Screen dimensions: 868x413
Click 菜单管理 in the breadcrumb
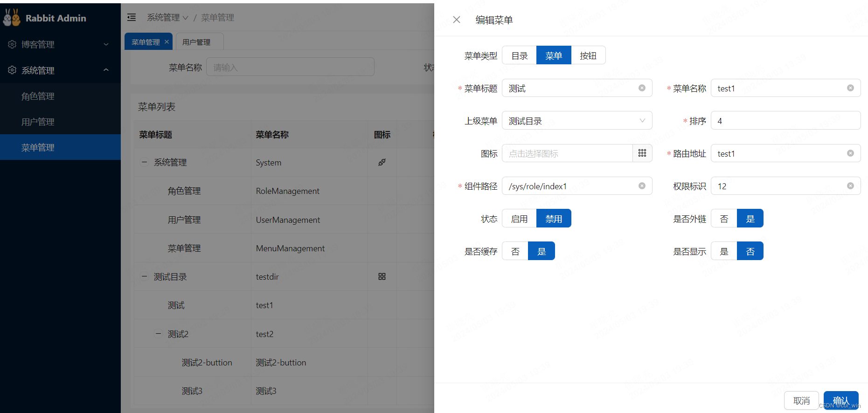(217, 17)
